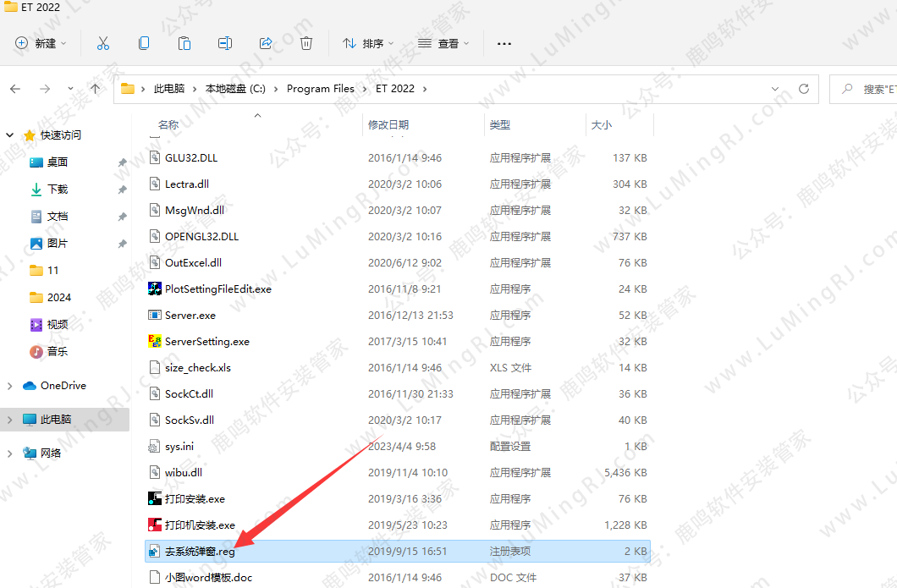This screenshot has height=588, width=897.
Task: Sort by 大小 column header
Action: click(x=601, y=124)
